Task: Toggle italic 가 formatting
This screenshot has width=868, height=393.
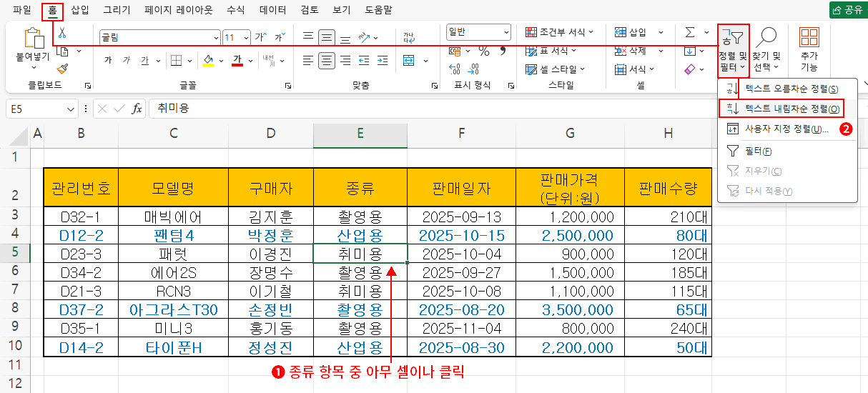Action: [127, 60]
